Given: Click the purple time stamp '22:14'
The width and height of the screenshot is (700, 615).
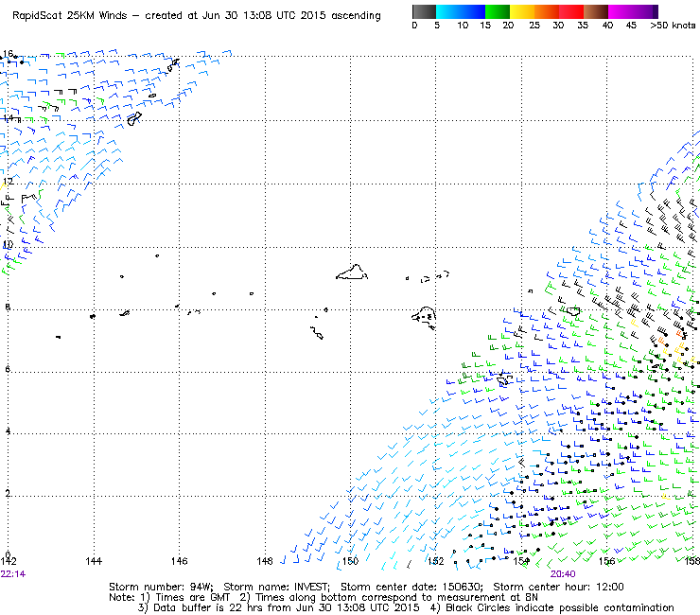Looking at the screenshot, I should (13, 574).
